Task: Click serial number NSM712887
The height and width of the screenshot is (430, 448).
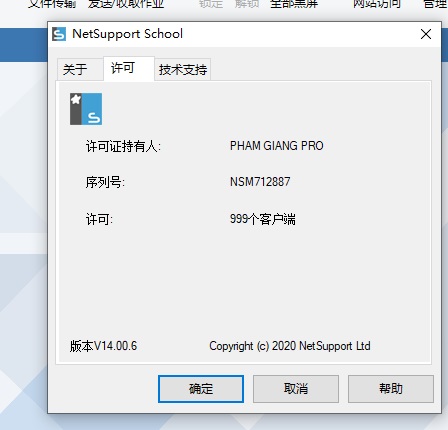Action: pos(260,182)
